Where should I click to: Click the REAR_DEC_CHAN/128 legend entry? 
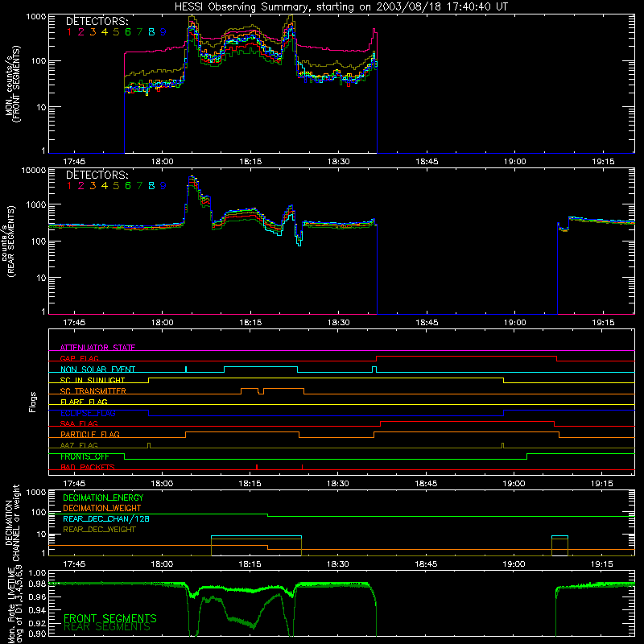pyautogui.click(x=106, y=518)
